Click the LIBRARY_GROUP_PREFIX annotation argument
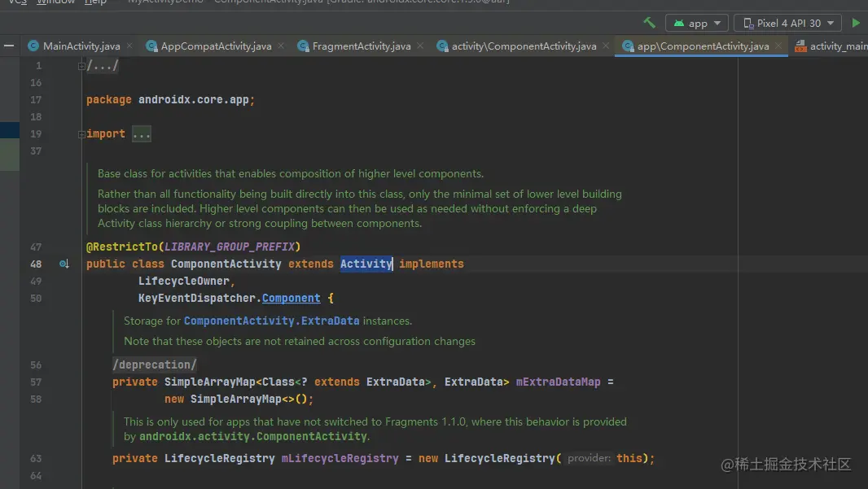The width and height of the screenshot is (868, 489). [x=229, y=247]
